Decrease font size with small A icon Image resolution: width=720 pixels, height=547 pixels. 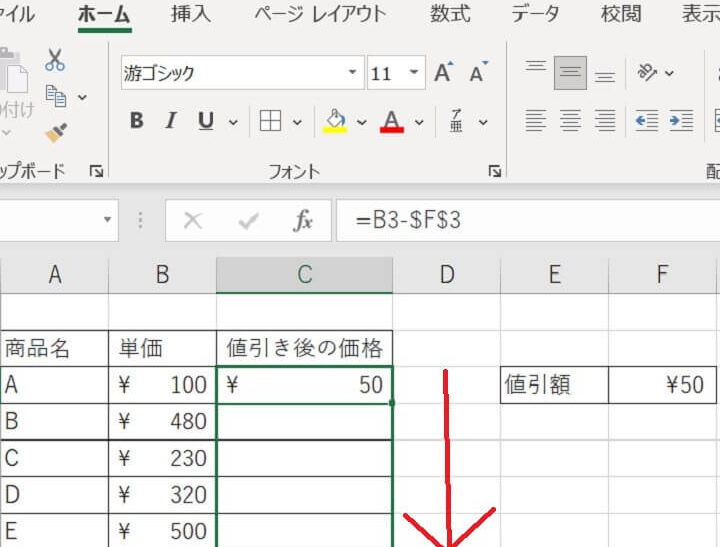(478, 73)
